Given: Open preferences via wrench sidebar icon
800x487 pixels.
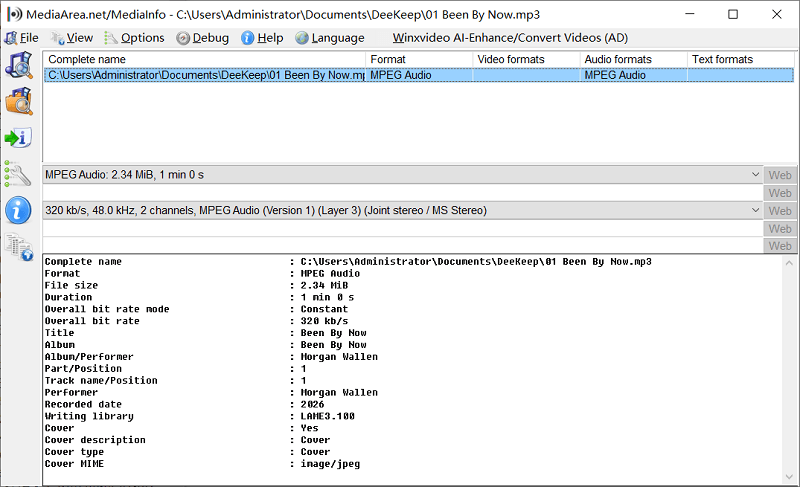Looking at the screenshot, I should (18, 174).
